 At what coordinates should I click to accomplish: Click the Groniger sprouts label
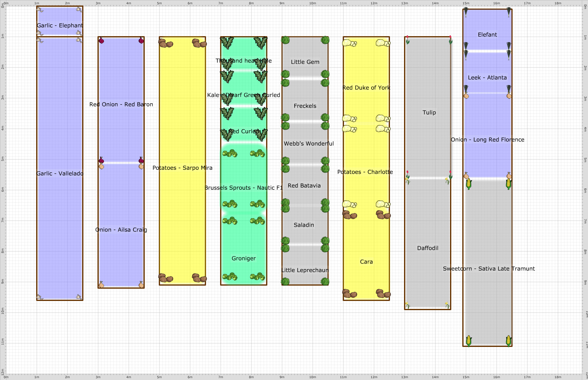tap(244, 258)
